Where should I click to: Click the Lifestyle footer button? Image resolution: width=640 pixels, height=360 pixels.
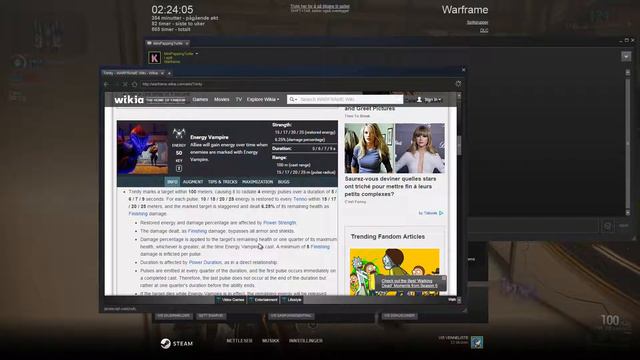(x=292, y=300)
